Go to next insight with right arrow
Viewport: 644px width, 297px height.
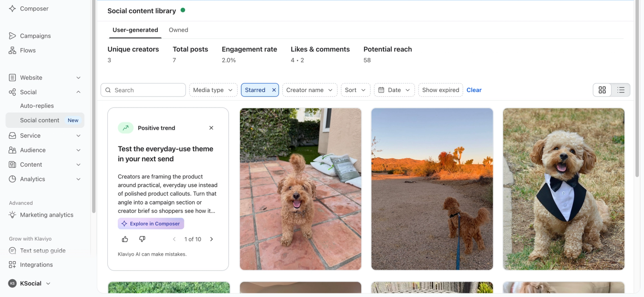click(x=212, y=239)
